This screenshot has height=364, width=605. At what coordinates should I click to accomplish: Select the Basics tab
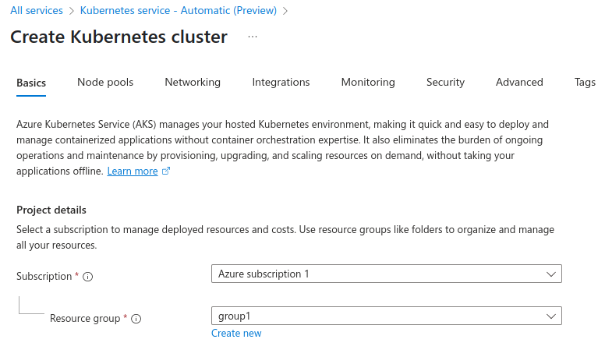(x=31, y=83)
